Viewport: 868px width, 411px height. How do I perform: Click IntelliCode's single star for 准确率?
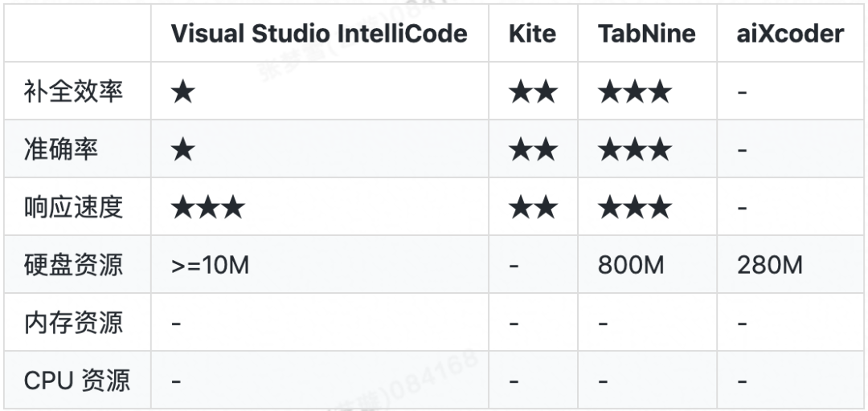pos(183,149)
